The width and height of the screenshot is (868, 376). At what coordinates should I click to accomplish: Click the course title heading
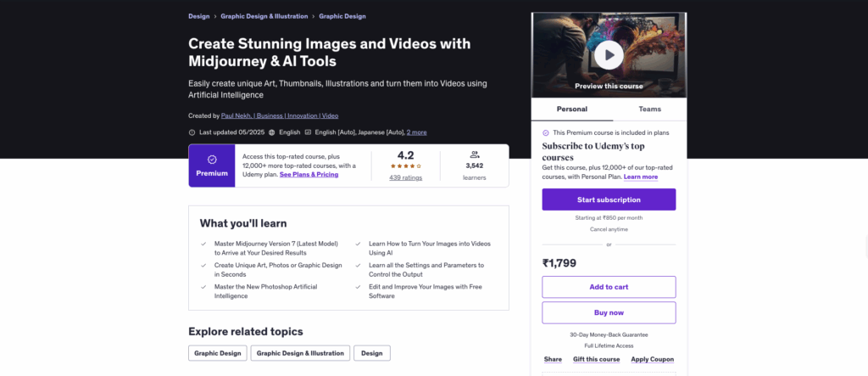coord(330,52)
